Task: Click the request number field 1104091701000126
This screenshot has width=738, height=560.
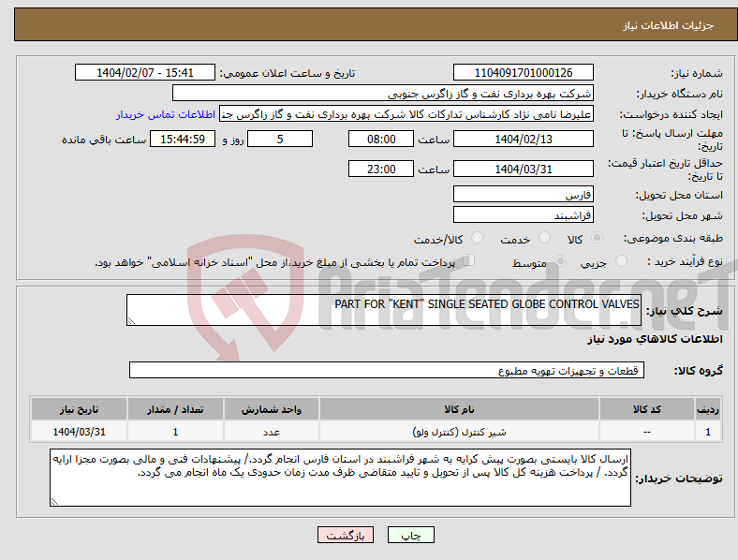Action: click(x=524, y=72)
